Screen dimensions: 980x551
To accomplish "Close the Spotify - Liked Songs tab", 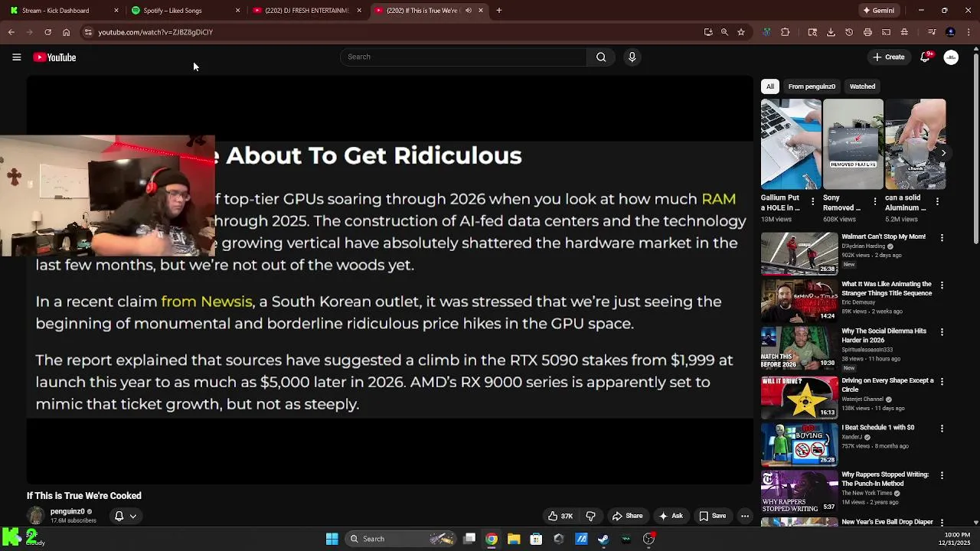I will point(237,11).
